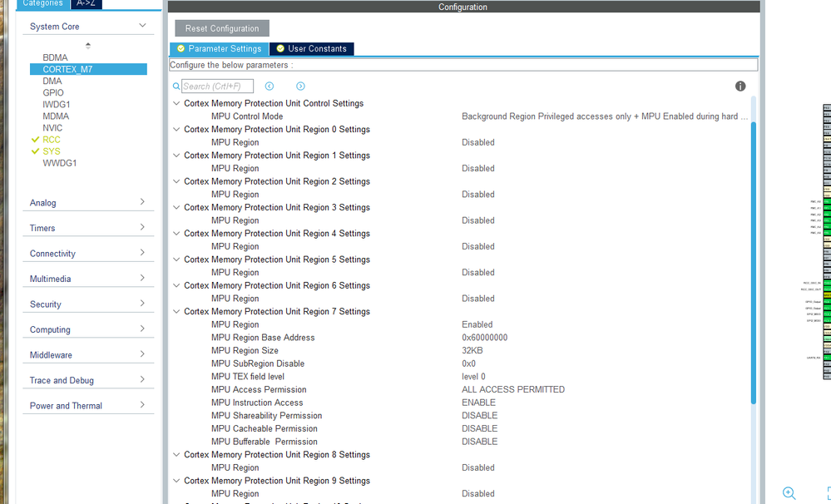The image size is (831, 504).
Task: Select MDMA in System Core list
Action: (56, 116)
